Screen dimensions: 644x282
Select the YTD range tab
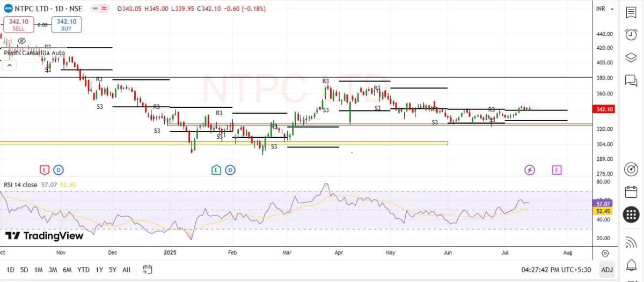(83, 270)
